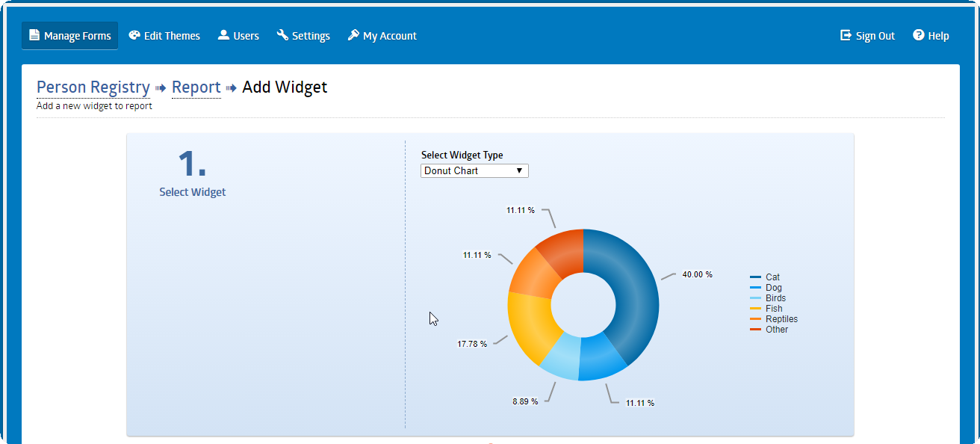The width and height of the screenshot is (980, 444).
Task: Click the My Account key icon
Action: tap(353, 35)
